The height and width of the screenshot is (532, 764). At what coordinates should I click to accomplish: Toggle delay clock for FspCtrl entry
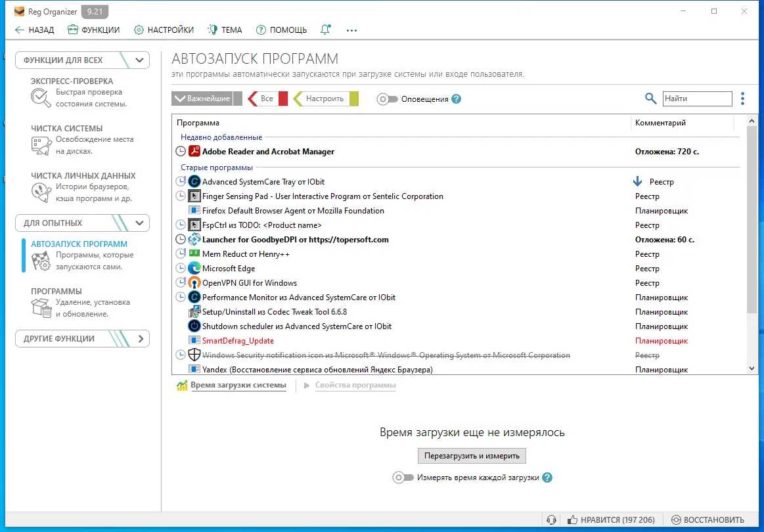(180, 225)
